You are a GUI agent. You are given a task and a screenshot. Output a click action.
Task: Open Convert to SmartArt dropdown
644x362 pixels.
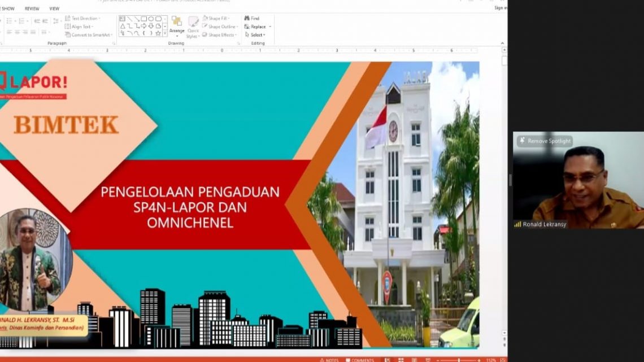point(89,35)
